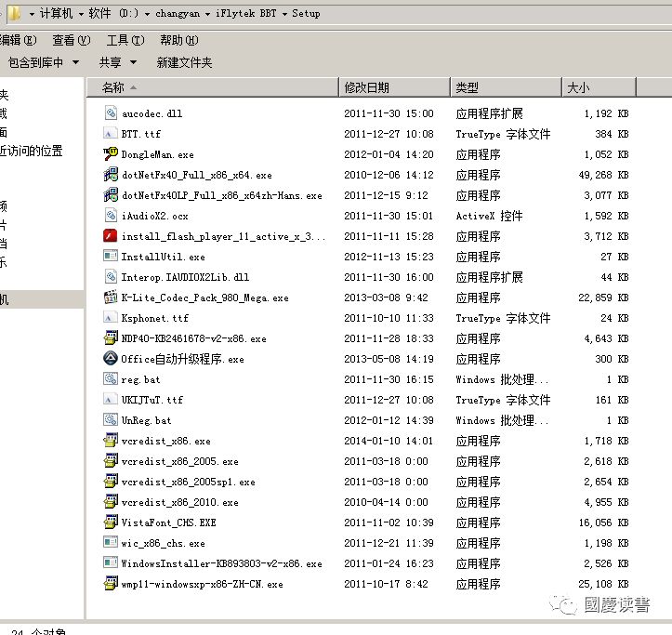Screen dimensions: 672x635
Task: Click the vcredist_x86_2005.exe icon
Action: coord(111,461)
